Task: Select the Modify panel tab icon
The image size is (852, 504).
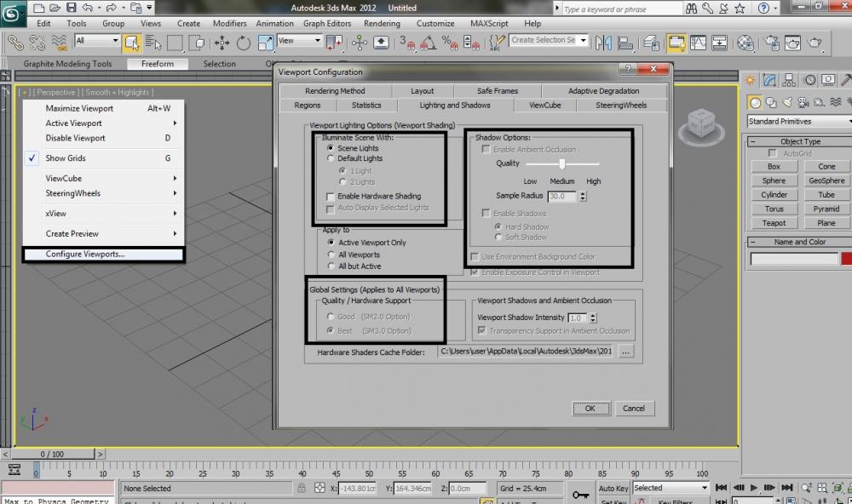Action: point(770,81)
